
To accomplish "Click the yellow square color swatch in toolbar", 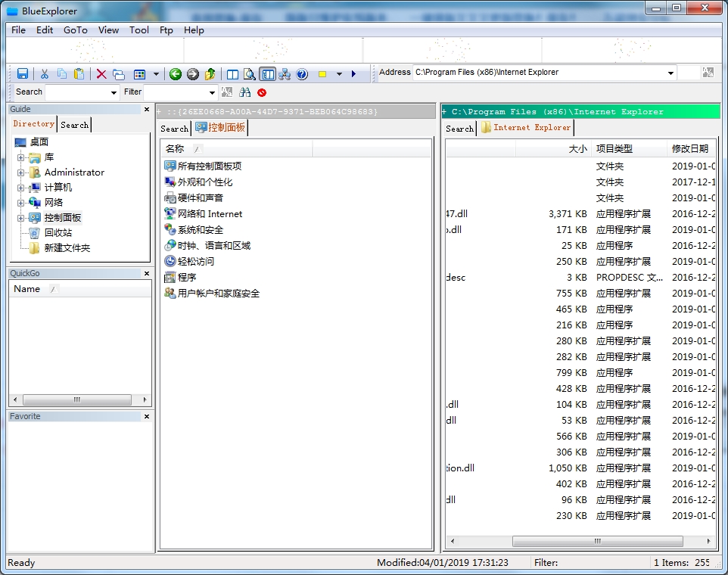I will (322, 74).
